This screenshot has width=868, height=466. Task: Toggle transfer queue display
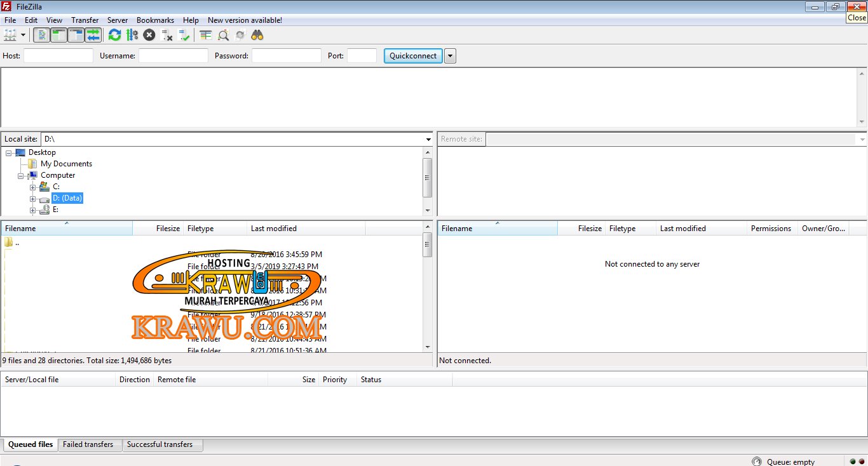pos(93,35)
